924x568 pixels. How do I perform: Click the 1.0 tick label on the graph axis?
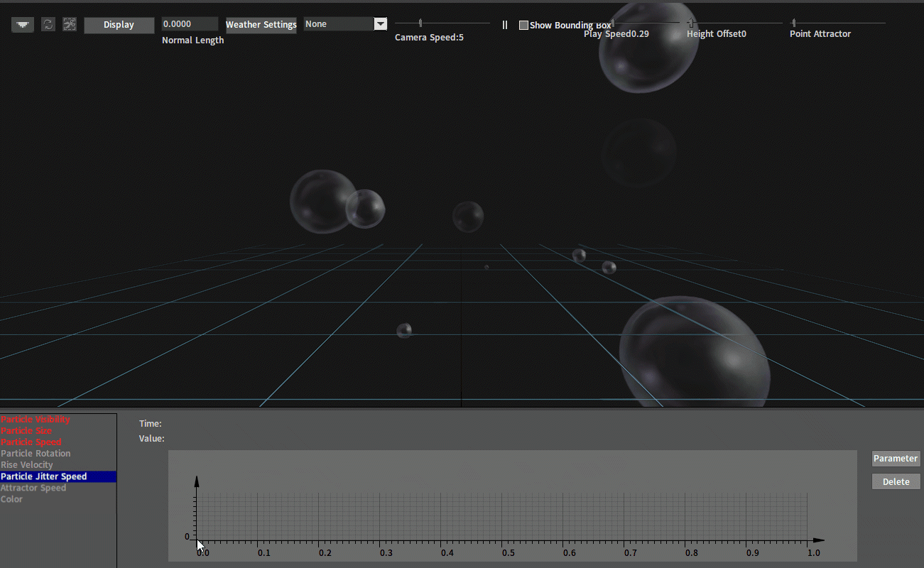pos(814,552)
